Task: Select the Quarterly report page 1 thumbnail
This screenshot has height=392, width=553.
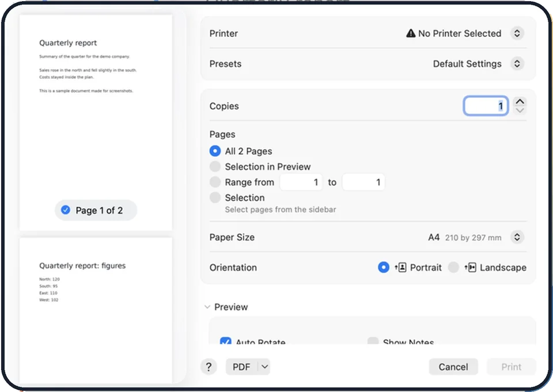Action: click(x=96, y=123)
